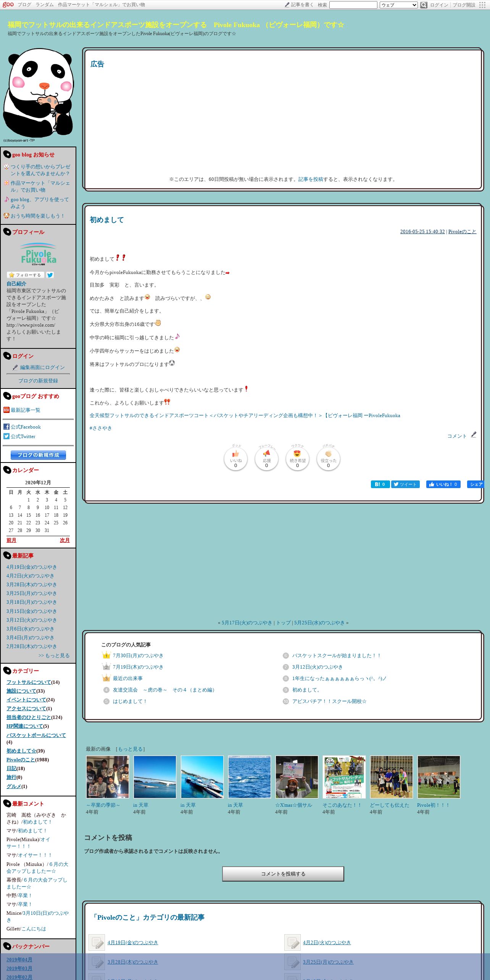
Task: Go to previous post 5月17日(火)のつぶやき
Action: [247, 623]
